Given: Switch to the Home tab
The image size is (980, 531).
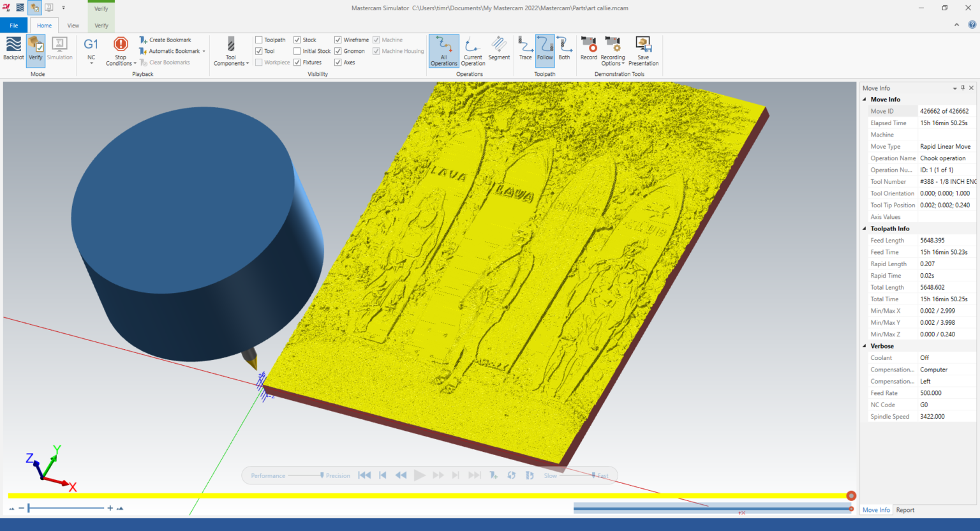Looking at the screenshot, I should click(44, 26).
